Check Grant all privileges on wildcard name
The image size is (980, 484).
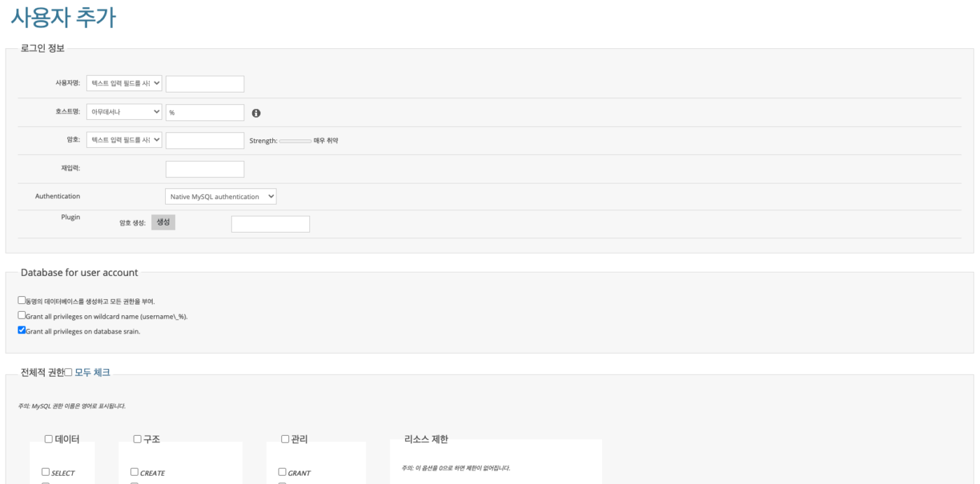22,315
